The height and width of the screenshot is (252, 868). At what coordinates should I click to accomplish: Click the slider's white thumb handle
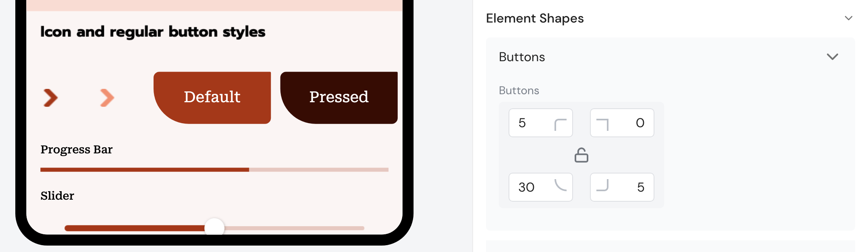point(214,227)
